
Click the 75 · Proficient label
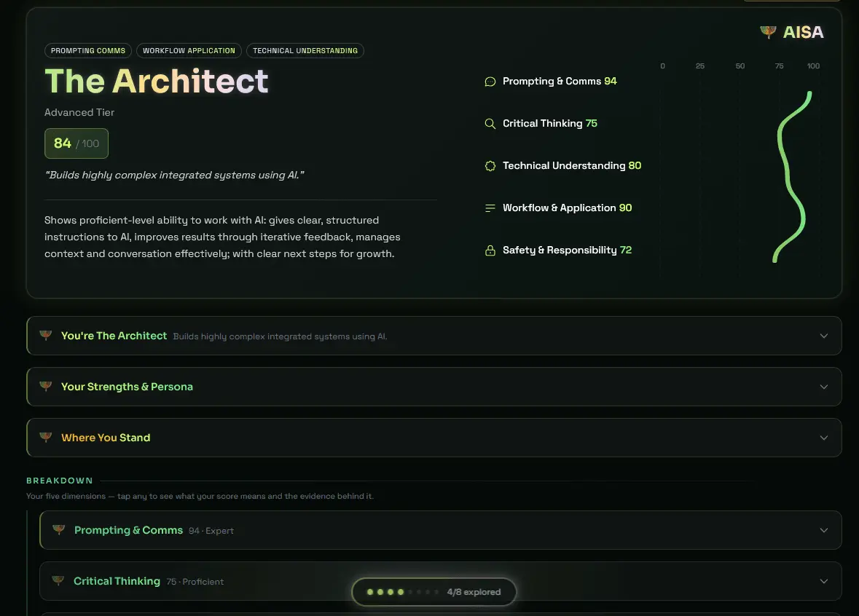[195, 582]
